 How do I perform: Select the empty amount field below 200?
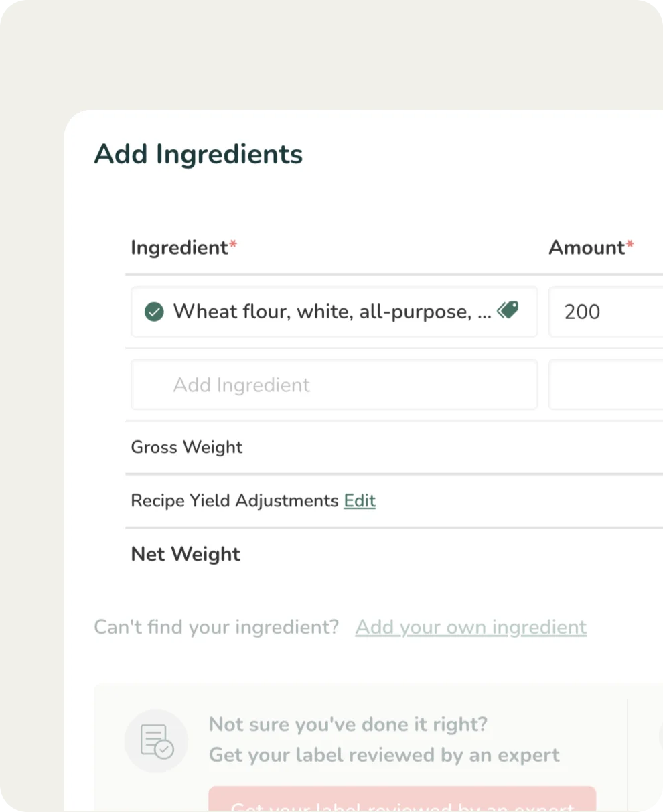tap(606, 385)
